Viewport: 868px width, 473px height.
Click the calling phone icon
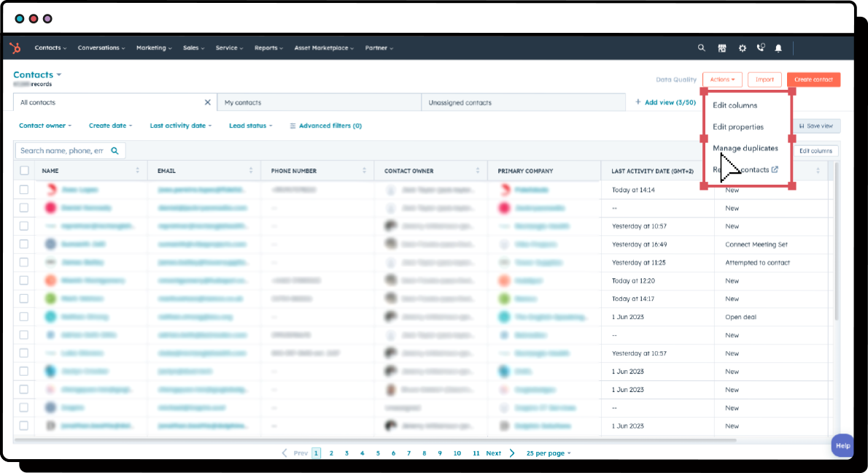(760, 47)
